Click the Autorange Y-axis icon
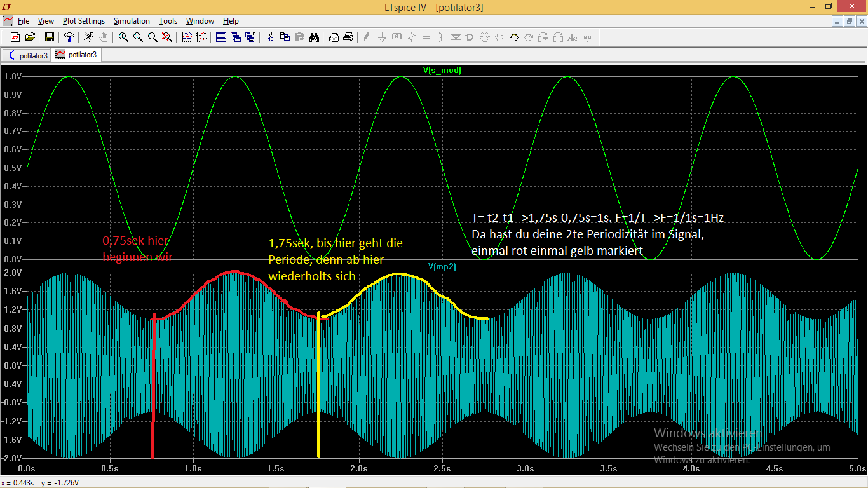Image resolution: width=868 pixels, height=488 pixels. click(201, 37)
